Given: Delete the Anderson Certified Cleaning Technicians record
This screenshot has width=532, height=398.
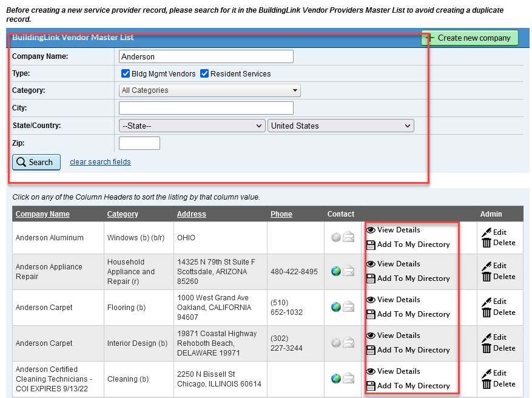Looking at the screenshot, I should coord(499,384).
